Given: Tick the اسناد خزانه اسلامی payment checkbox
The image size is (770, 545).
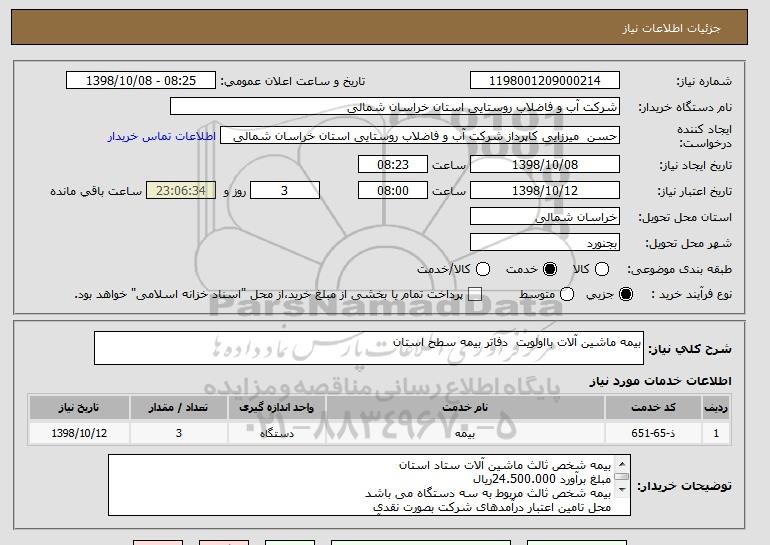Looking at the screenshot, I should 474,294.
